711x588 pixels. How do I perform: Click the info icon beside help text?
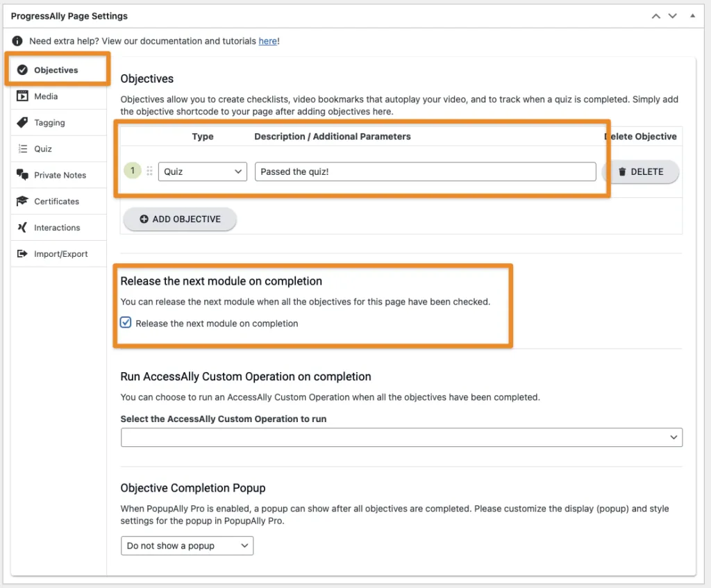tap(17, 41)
